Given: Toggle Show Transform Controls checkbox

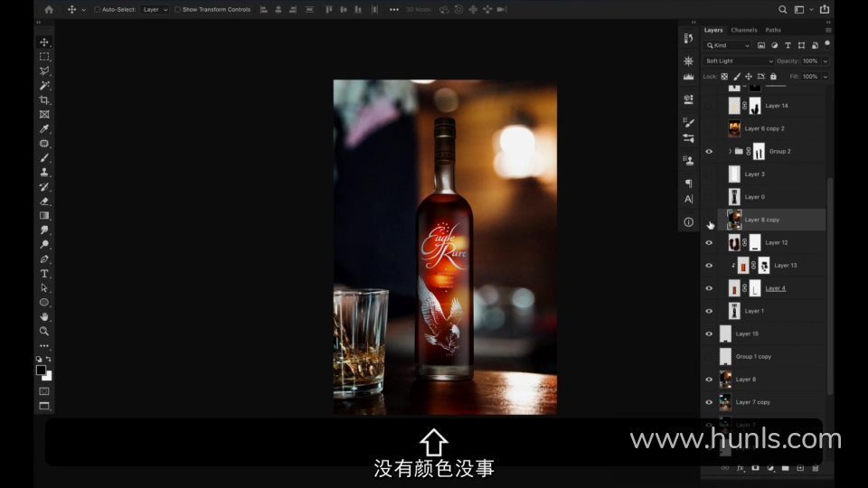Looking at the screenshot, I should (177, 9).
